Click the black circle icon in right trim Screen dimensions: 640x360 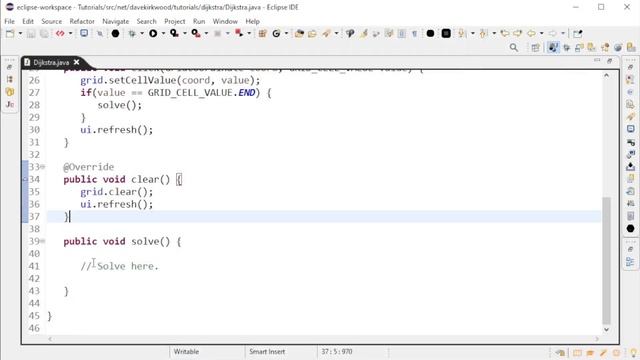631,229
